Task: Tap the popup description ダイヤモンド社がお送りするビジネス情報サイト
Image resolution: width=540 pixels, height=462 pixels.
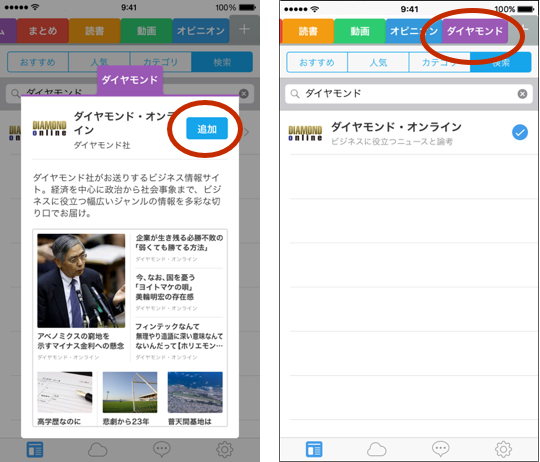Action: [127, 195]
